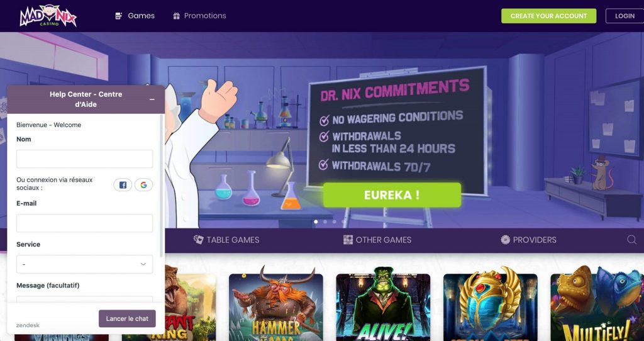Focus the Nom input field

(85, 159)
